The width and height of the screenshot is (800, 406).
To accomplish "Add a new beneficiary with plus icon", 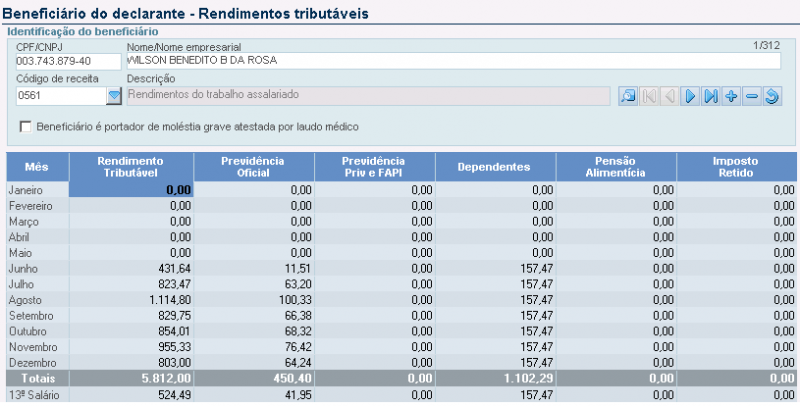I will pyautogui.click(x=731, y=96).
